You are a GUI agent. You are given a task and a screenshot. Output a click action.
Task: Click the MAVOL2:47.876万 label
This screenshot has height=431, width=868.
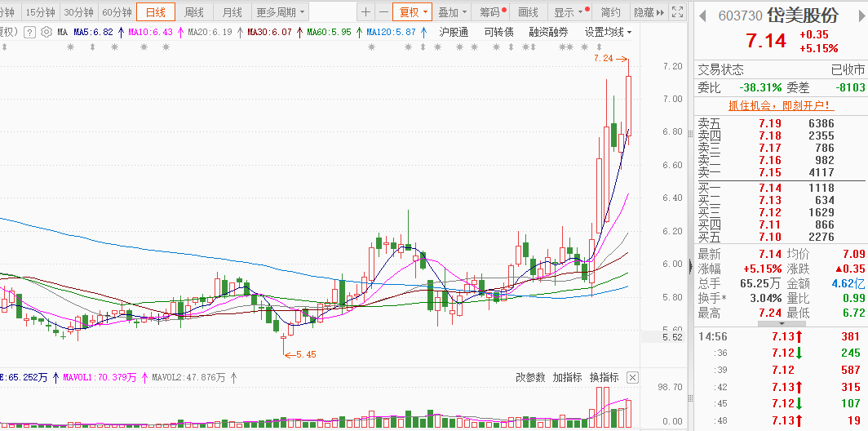[x=189, y=378]
